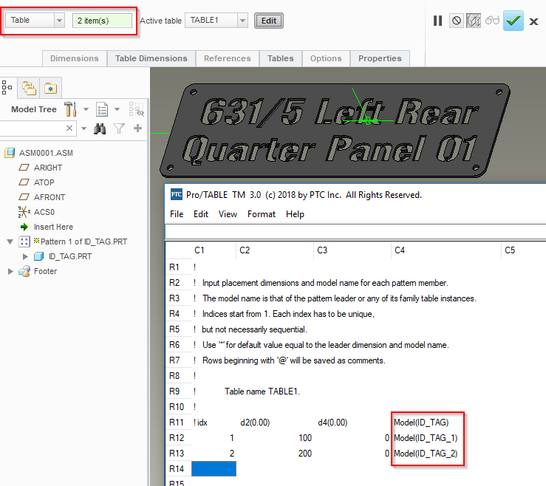Open Pro/TABLE File menu

click(177, 214)
